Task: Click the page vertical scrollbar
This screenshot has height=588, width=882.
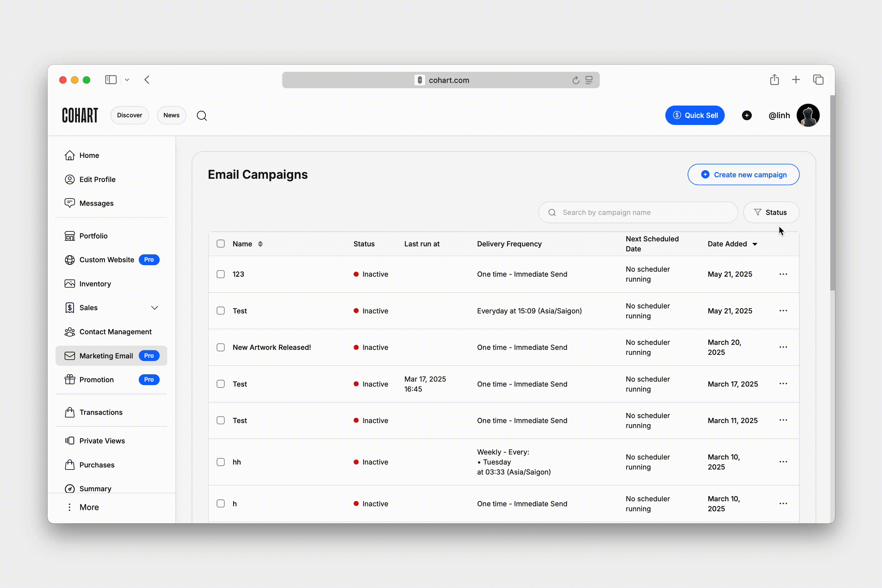Action: click(833, 193)
